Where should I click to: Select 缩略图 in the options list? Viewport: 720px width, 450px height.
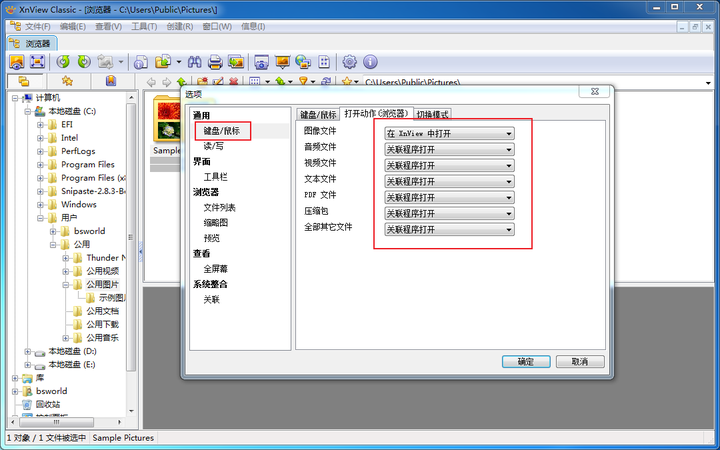[x=216, y=223]
